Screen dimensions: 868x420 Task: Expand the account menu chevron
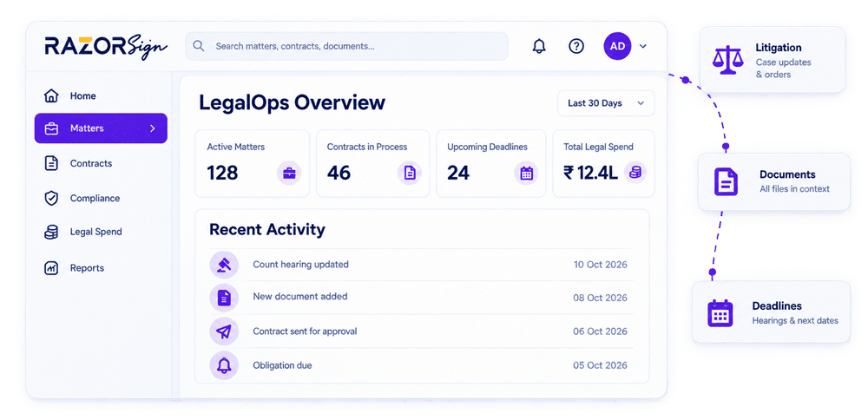(x=642, y=47)
